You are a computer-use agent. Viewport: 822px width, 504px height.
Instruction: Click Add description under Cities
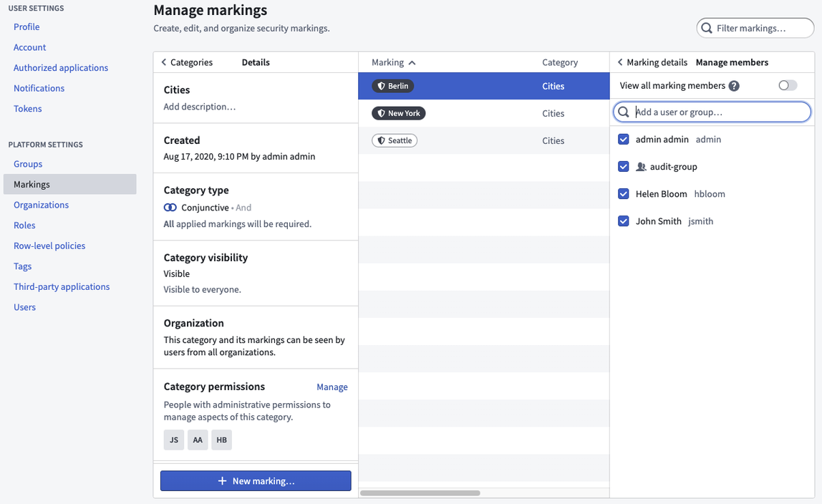point(200,107)
